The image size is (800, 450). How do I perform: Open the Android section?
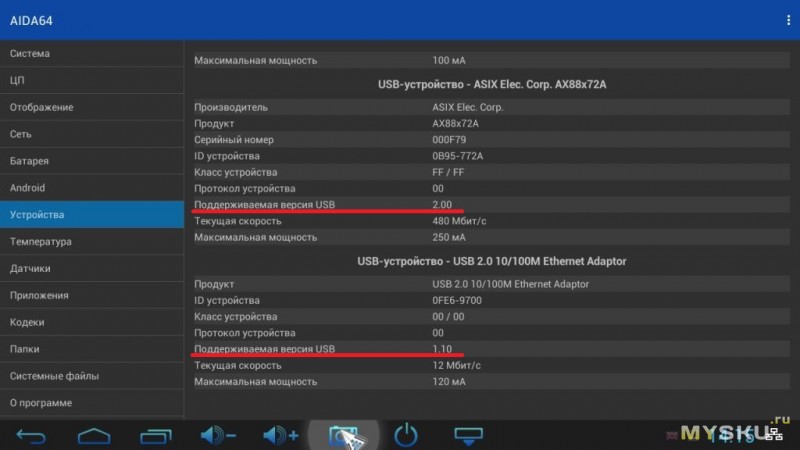click(92, 188)
